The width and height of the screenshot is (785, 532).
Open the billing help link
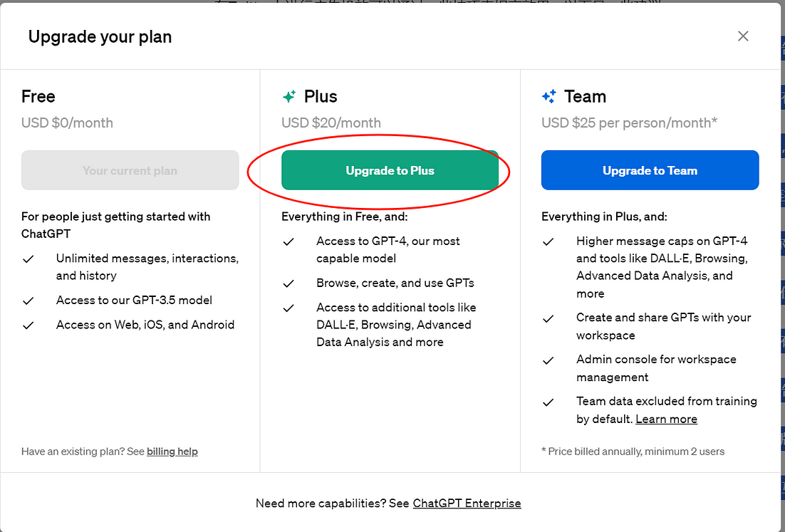[172, 452]
